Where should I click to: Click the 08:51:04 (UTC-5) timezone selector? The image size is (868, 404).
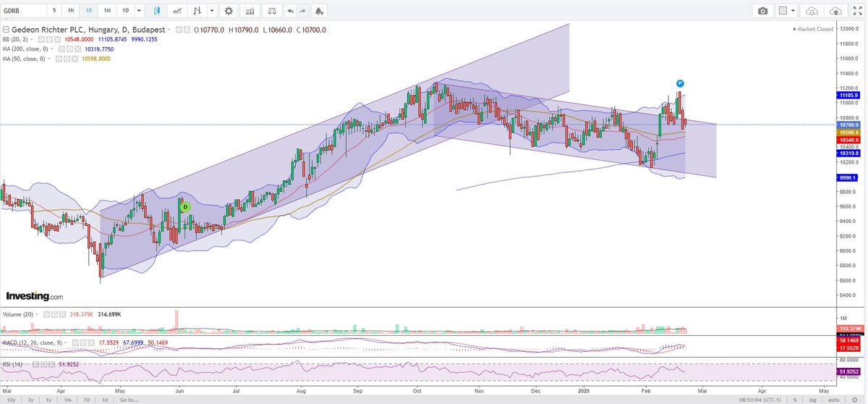[x=760, y=400]
